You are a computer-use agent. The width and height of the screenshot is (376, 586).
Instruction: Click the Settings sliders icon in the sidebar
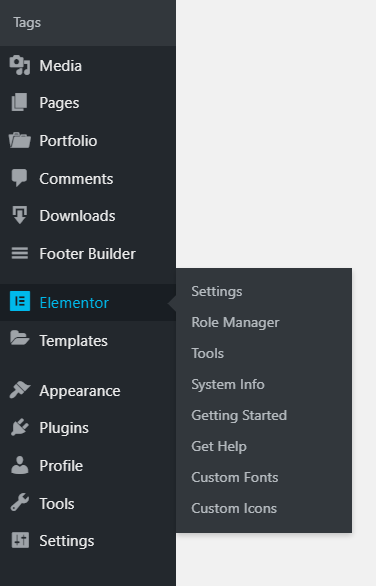pyautogui.click(x=20, y=540)
